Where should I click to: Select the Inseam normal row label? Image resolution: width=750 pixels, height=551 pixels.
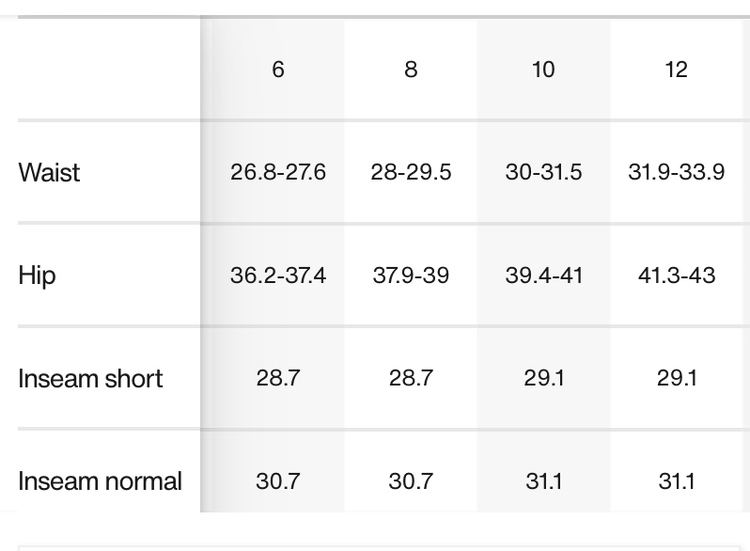pyautogui.click(x=100, y=481)
